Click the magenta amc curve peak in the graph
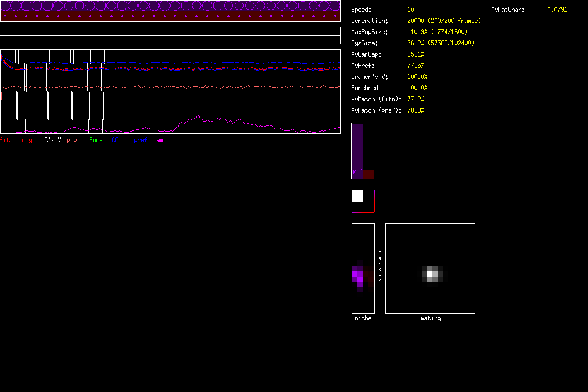This screenshot has height=392, width=588. click(x=198, y=116)
